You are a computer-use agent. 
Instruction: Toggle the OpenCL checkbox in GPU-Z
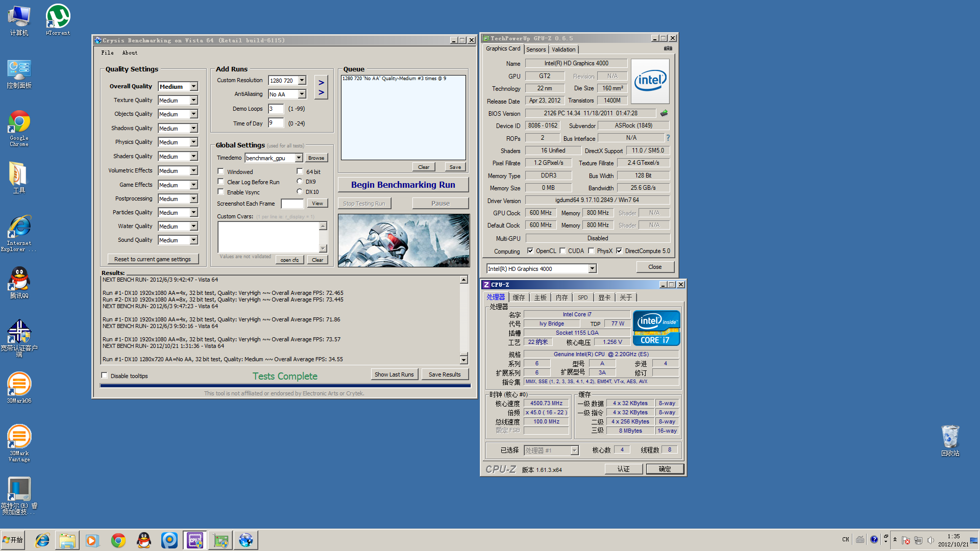(530, 251)
